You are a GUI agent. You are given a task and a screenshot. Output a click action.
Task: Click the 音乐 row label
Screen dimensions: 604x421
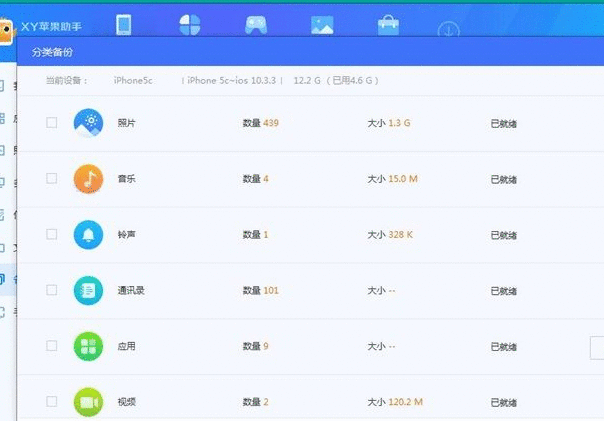(126, 179)
